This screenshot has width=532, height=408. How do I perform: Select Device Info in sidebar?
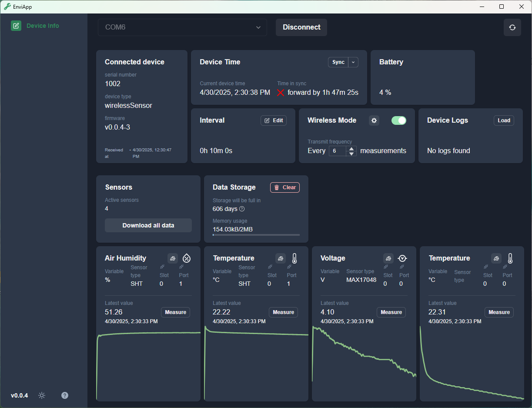tap(43, 26)
